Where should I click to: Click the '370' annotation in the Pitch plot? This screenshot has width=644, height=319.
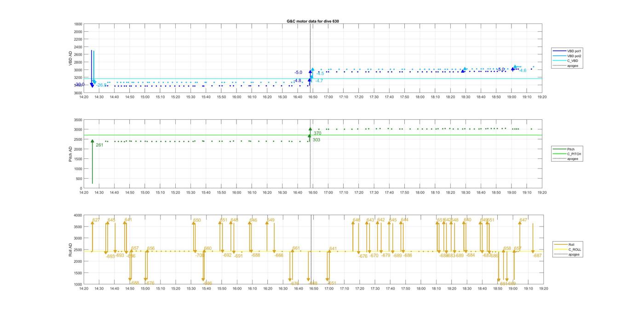317,133
